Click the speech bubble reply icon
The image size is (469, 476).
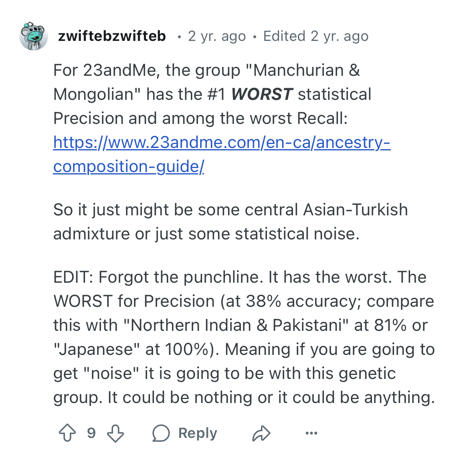pyautogui.click(x=161, y=433)
